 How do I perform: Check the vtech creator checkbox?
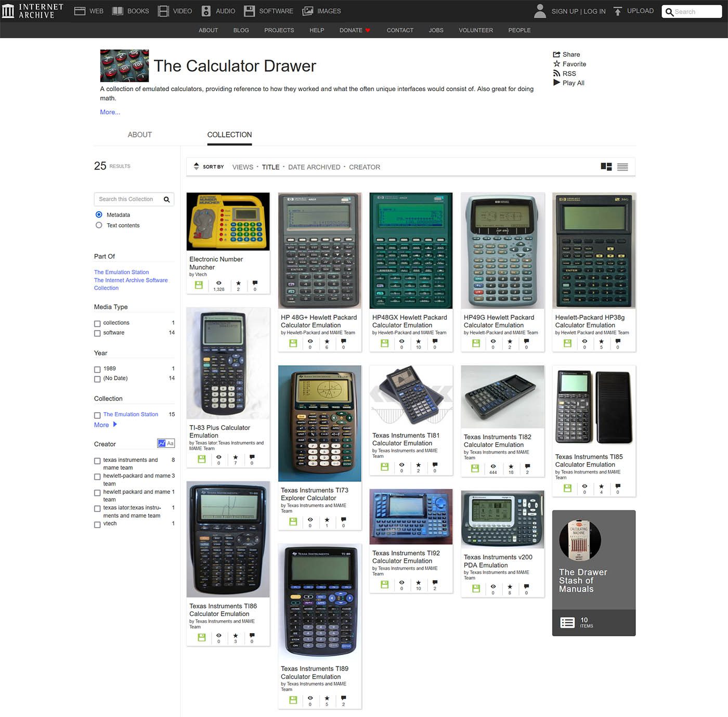tap(97, 524)
